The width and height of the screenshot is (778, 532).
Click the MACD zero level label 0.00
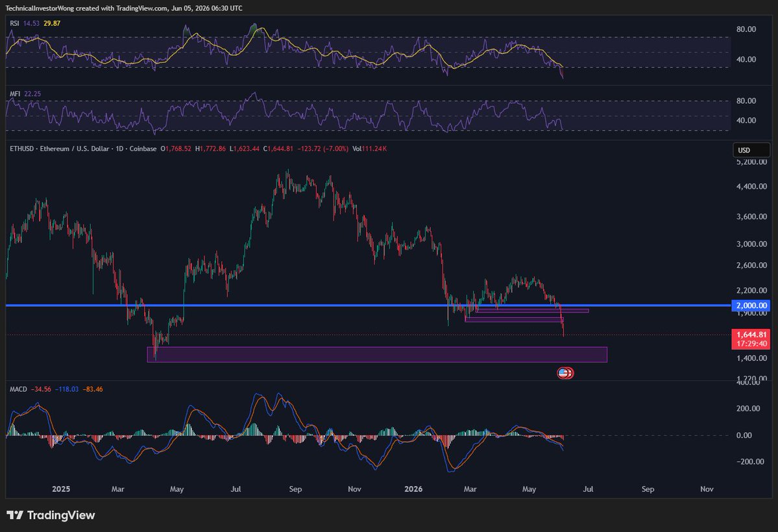pos(744,435)
